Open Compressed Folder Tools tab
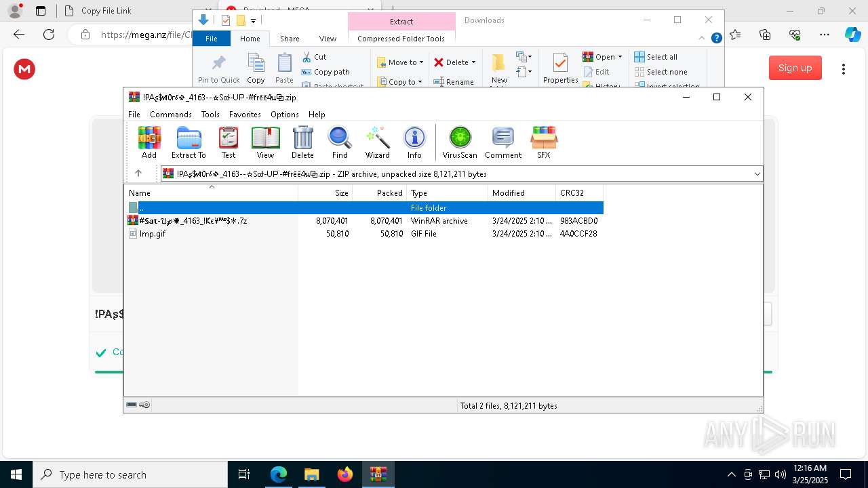This screenshot has height=488, width=868. [401, 39]
